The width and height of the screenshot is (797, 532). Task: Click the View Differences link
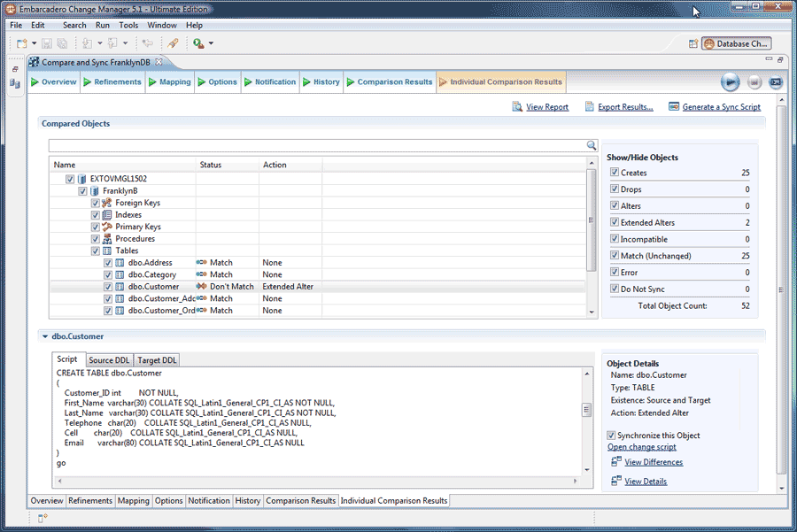coord(654,462)
